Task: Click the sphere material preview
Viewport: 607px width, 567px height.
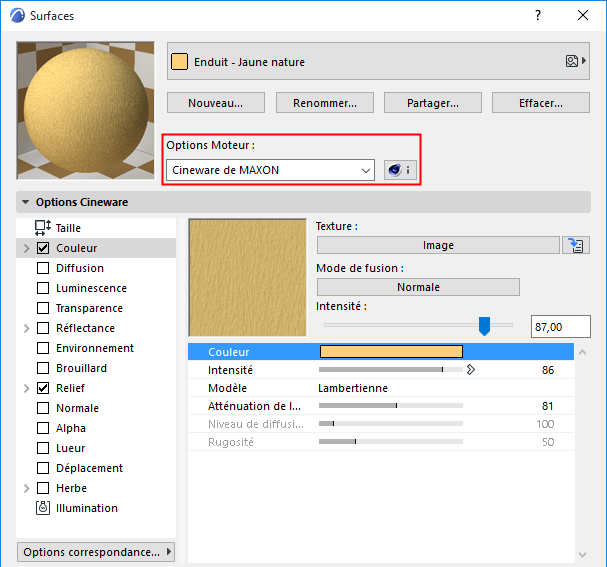Action: (86, 111)
